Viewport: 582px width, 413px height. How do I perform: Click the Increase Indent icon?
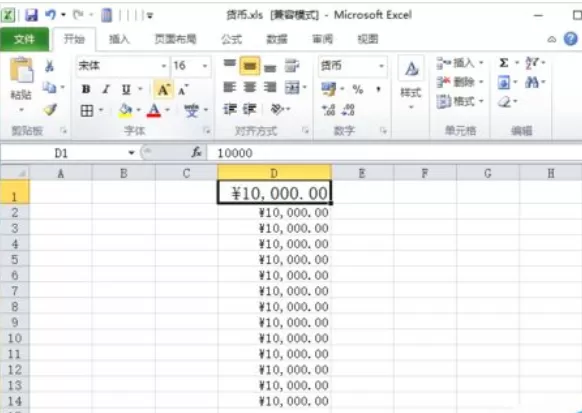pyautogui.click(x=250, y=109)
